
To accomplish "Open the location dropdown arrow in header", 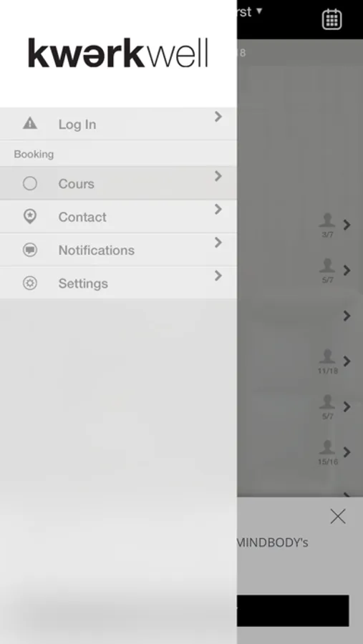I will click(x=259, y=11).
